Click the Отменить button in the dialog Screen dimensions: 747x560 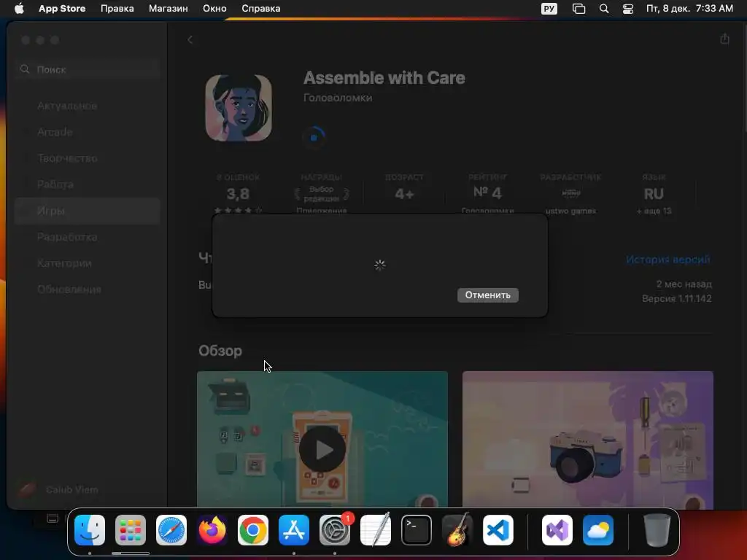[x=488, y=295]
